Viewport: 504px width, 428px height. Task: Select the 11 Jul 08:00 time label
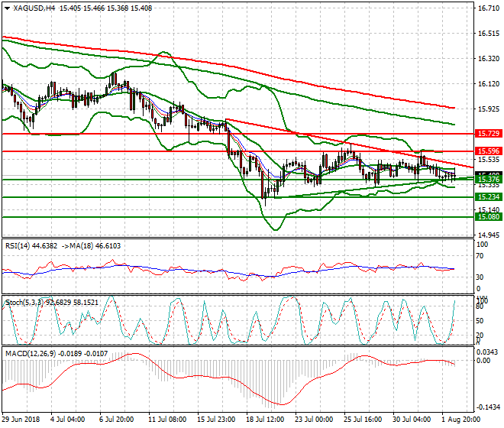pyautogui.click(x=167, y=420)
